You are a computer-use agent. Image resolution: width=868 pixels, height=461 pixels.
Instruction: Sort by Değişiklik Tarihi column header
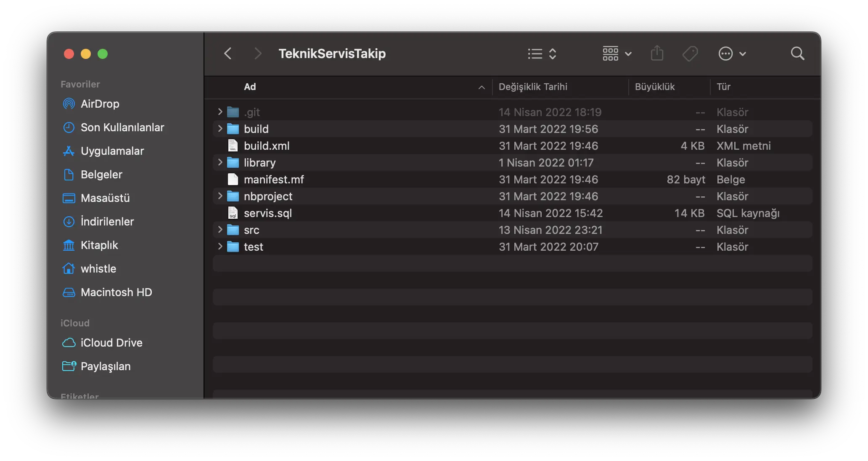[x=561, y=87]
